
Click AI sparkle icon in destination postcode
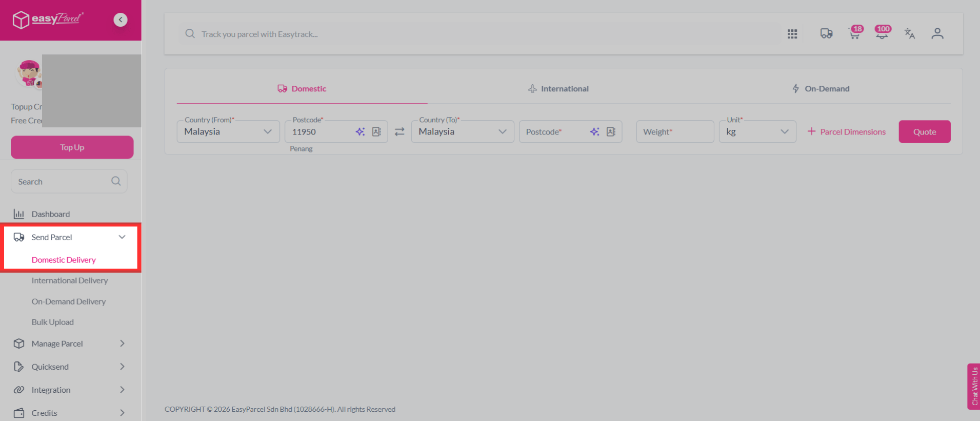point(594,132)
